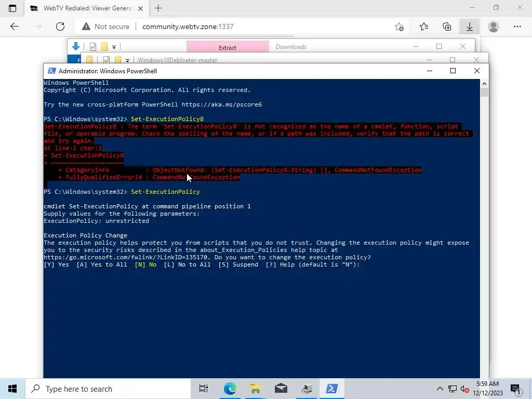
Task: Open File Explorer from the taskbar
Action: 255,389
